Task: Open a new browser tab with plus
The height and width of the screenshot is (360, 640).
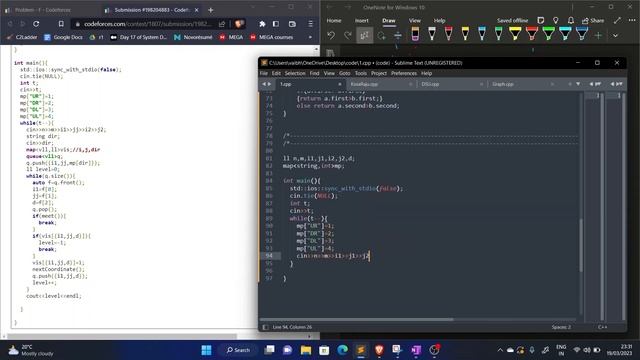Action: tap(211, 10)
